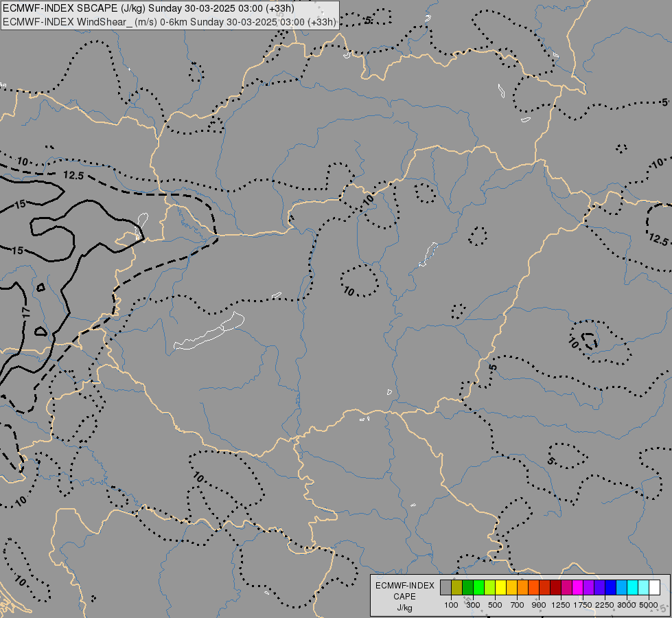The image size is (672, 618).
Task: Click the 17 wind shear contour label
Action: [25, 312]
